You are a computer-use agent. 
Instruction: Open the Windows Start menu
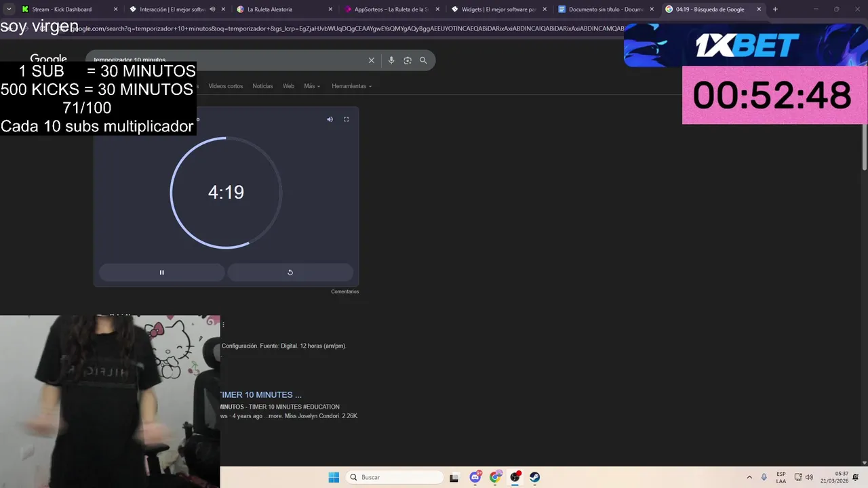point(334,477)
